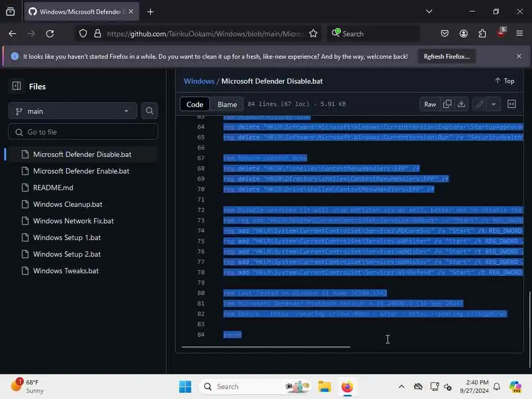Focus the Go to file field
532x399 pixels.
tap(83, 131)
